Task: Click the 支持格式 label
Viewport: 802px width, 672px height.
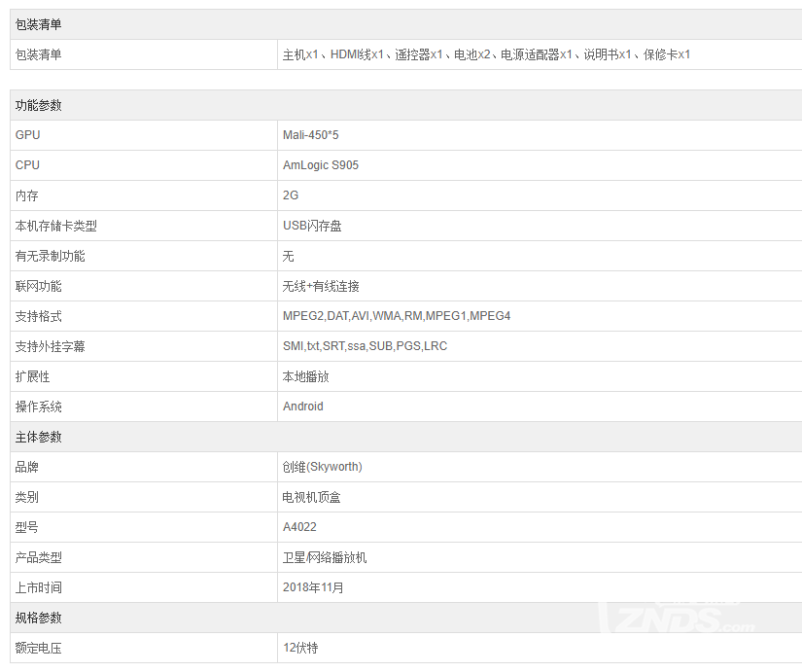Action: [x=38, y=316]
